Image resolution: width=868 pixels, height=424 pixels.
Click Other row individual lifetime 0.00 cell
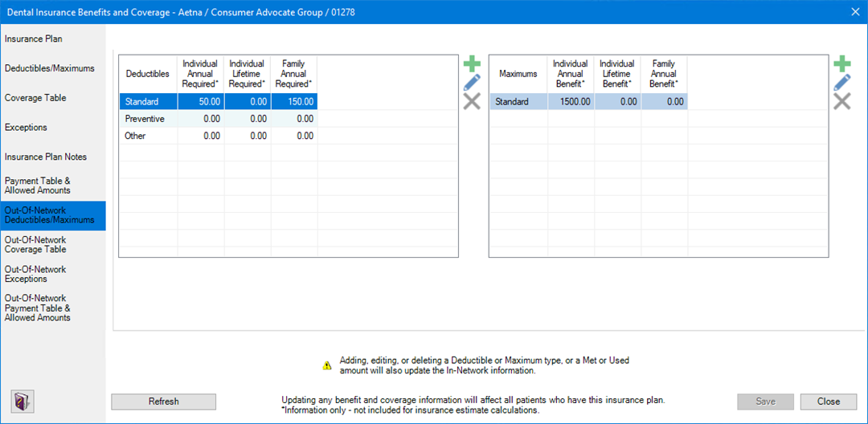(248, 136)
